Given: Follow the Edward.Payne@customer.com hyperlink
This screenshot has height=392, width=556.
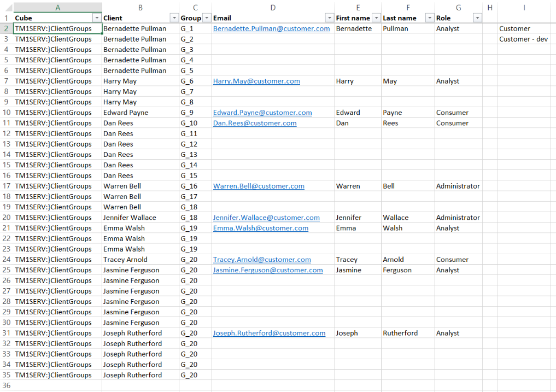Looking at the screenshot, I should [261, 113].
